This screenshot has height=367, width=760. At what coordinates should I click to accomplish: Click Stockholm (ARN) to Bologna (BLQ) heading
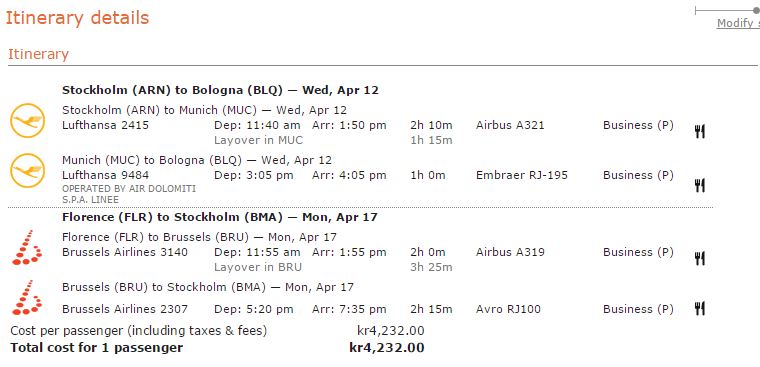(x=221, y=90)
